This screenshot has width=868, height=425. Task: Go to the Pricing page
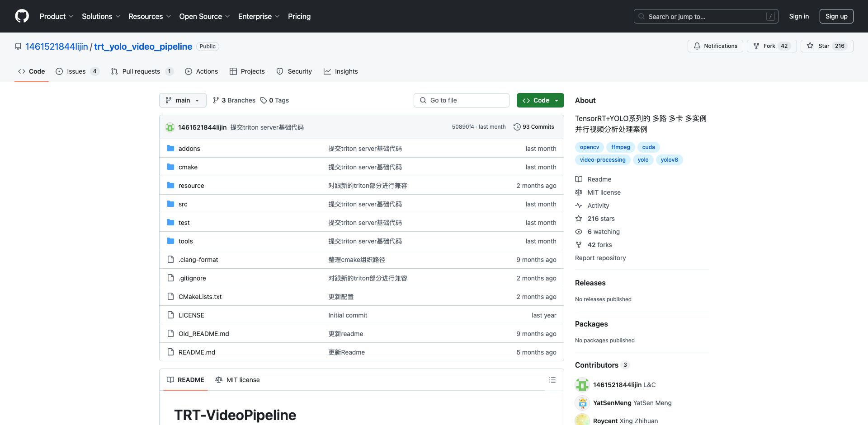pyautogui.click(x=299, y=16)
